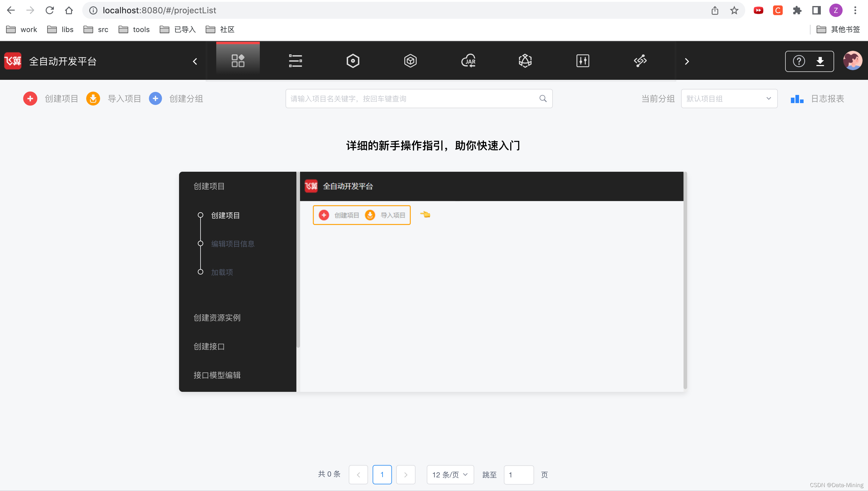
Task: Select the hexagon target icon in navbar
Action: click(353, 61)
